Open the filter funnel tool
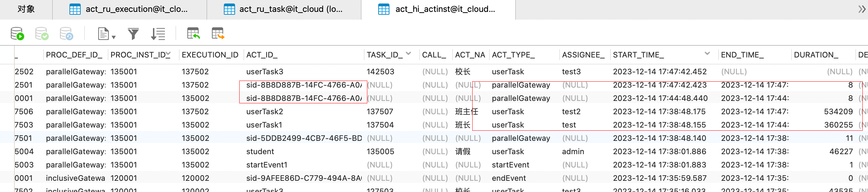Screen dimensions: 868x192 coord(133,34)
